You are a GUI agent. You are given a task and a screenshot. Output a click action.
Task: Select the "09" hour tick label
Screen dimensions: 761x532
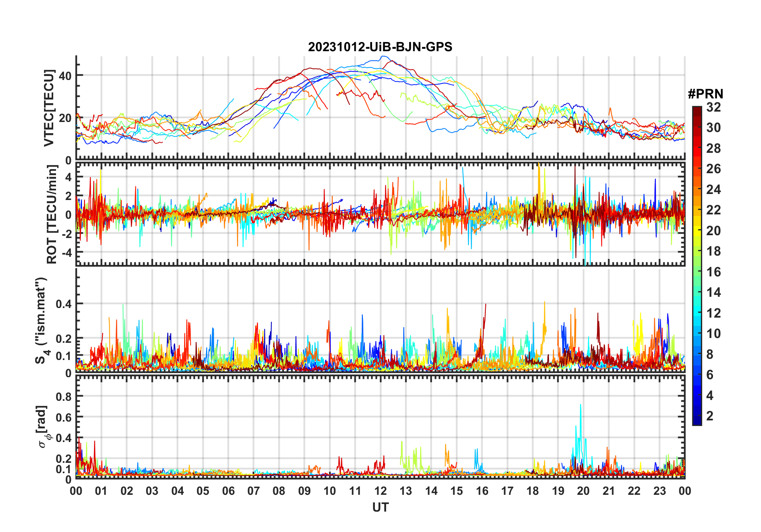[304, 491]
